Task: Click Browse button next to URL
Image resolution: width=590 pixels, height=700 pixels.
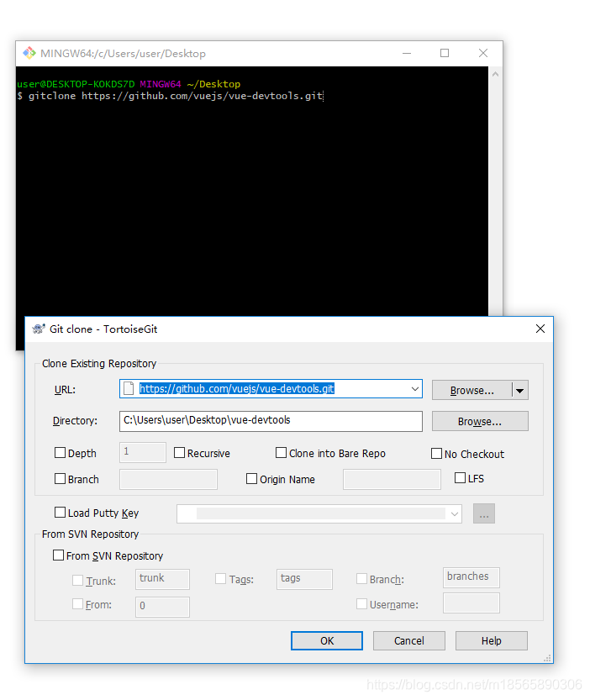Action: tap(471, 391)
